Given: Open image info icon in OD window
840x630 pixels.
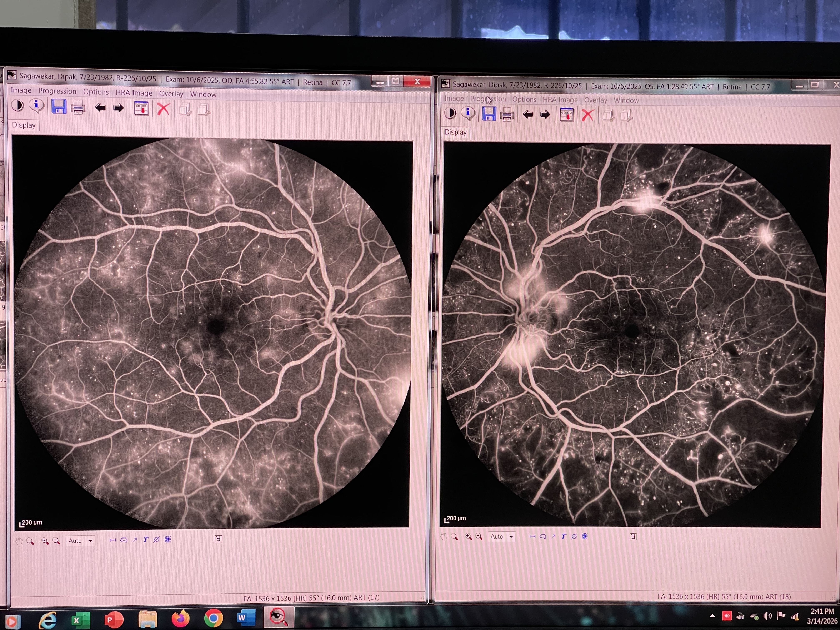Looking at the screenshot, I should [37, 106].
